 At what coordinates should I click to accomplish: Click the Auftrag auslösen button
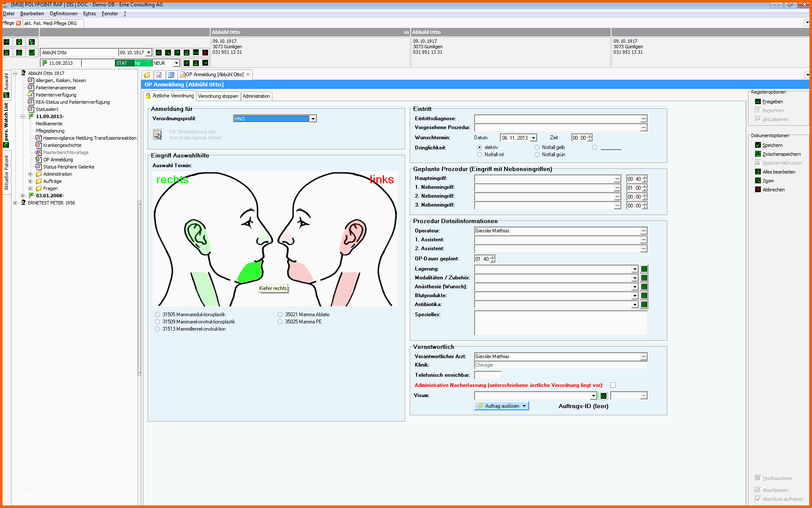501,406
